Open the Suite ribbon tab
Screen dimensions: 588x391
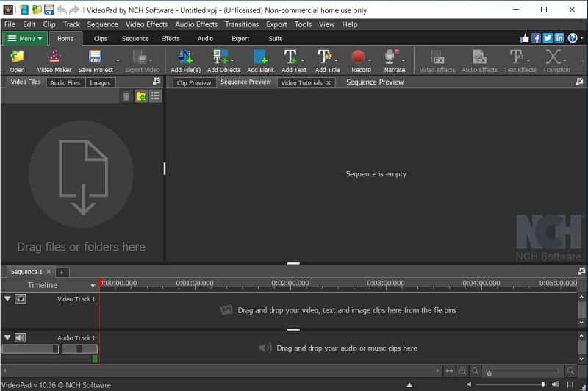(x=276, y=39)
